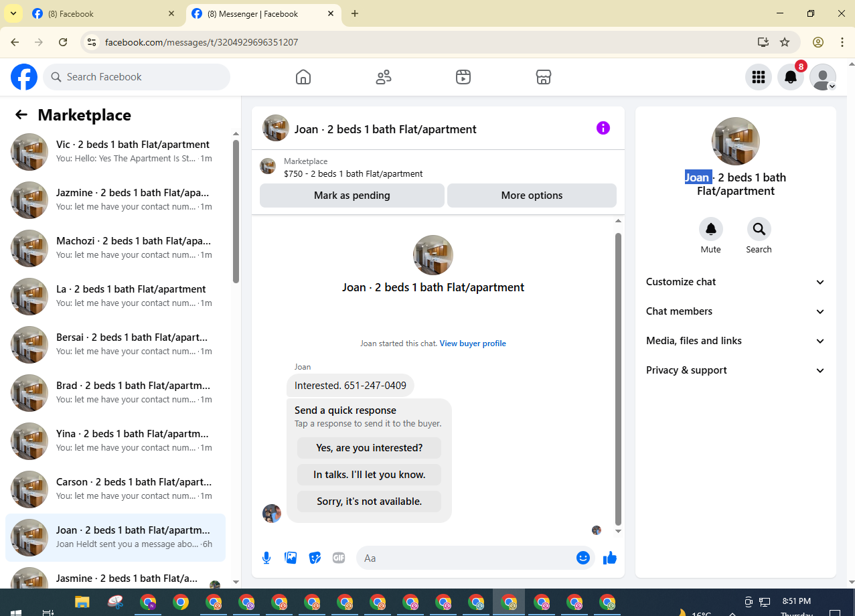The width and height of the screenshot is (855, 616).
Task: Open the Friends icon in top navigation
Action: (384, 77)
